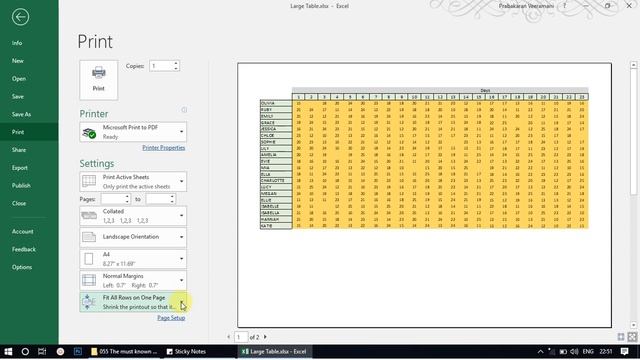Open Feedback in the sidebar
640x360 pixels.
[x=24, y=249]
